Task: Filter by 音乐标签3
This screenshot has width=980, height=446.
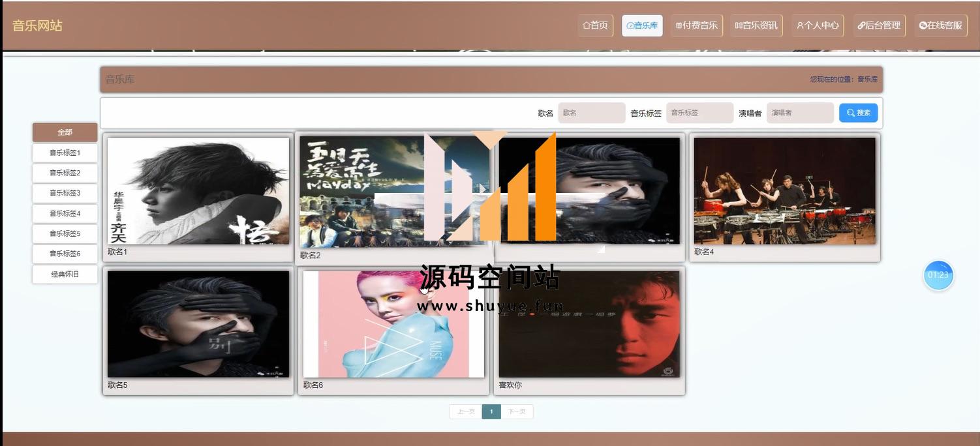Action: click(x=65, y=194)
